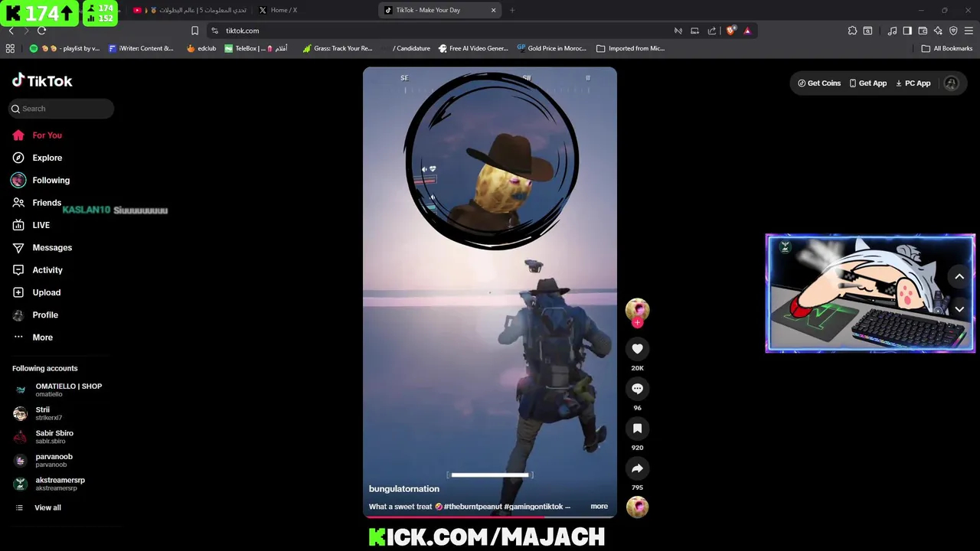Open the Sabir Sbiro following account

coord(44,437)
